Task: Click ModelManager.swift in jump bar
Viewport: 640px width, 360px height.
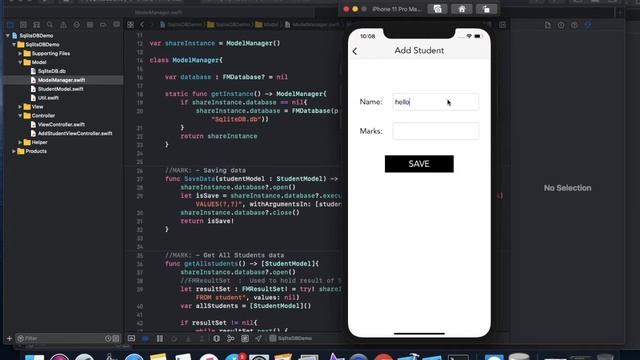Action: coord(312,25)
